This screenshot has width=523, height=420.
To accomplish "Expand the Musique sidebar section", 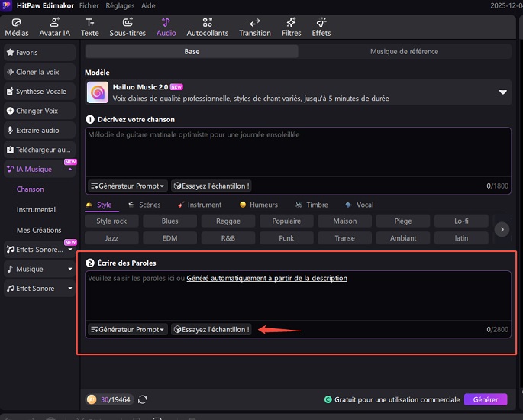I will 70,269.
